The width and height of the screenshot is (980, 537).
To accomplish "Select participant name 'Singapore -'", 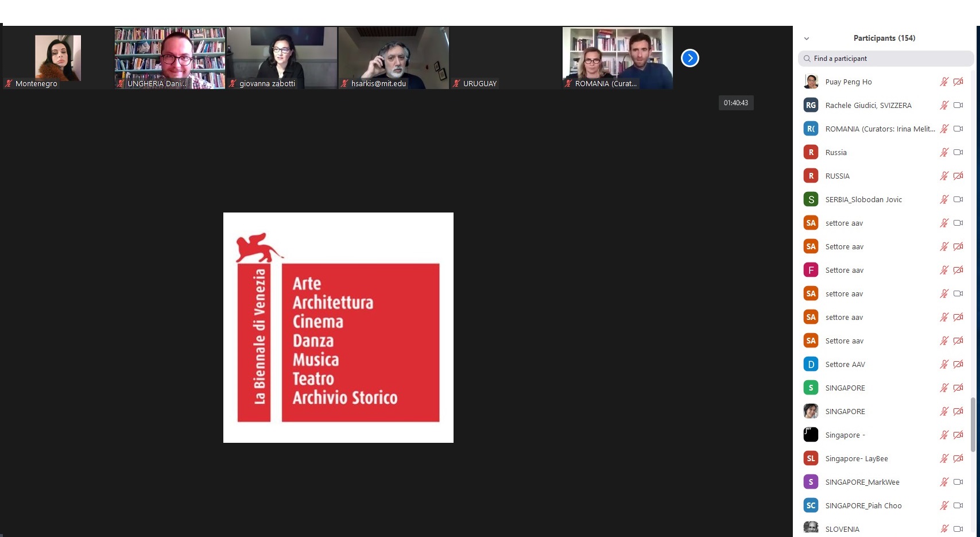I will (x=845, y=435).
